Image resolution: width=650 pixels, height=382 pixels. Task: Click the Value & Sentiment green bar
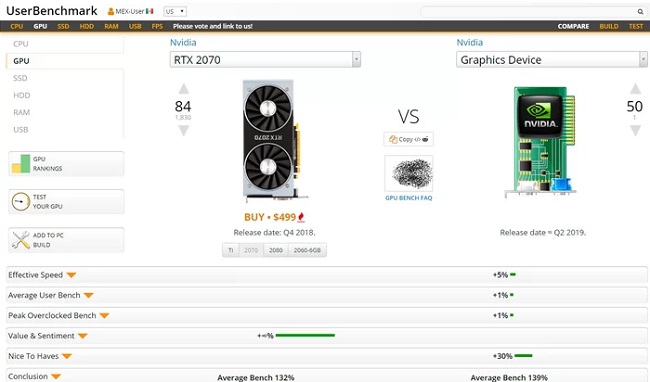point(305,335)
